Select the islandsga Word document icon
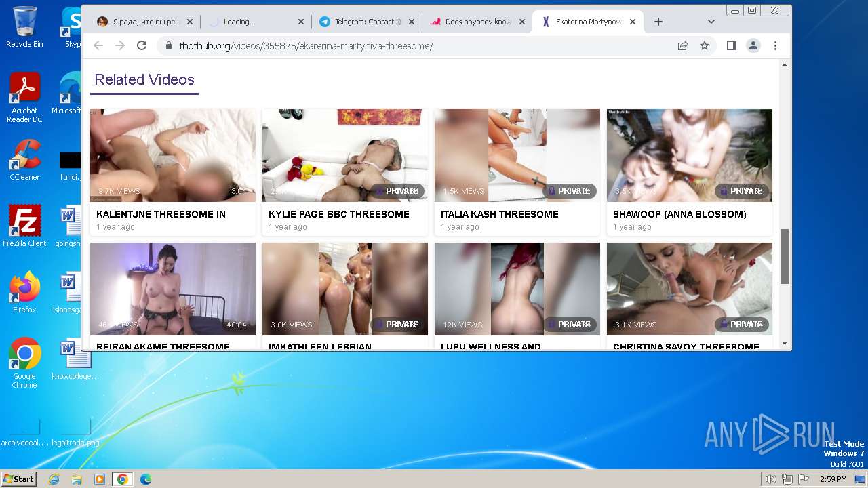Screen dimensions: 868x488 click(68, 293)
